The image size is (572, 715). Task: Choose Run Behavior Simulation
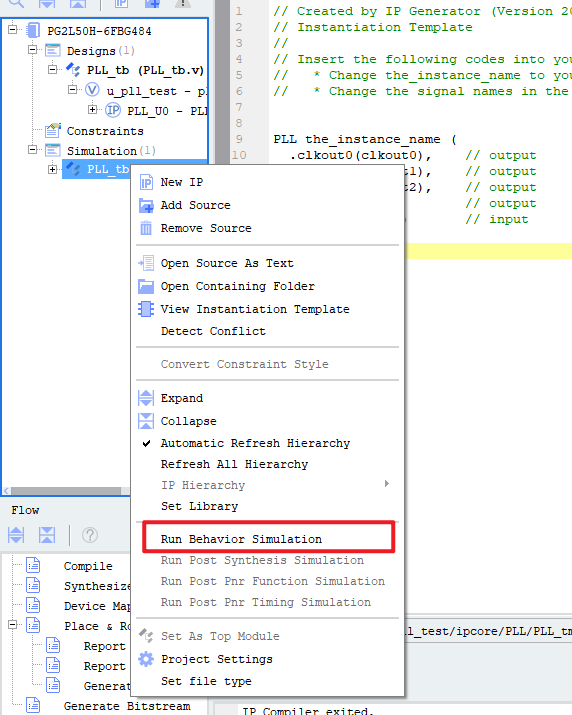tap(268, 539)
